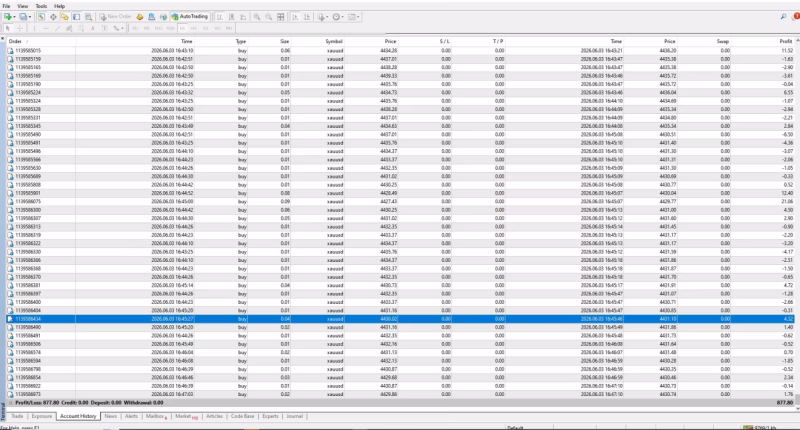The width and height of the screenshot is (800, 430).
Task: Open the Exposure tab
Action: [x=41, y=416]
